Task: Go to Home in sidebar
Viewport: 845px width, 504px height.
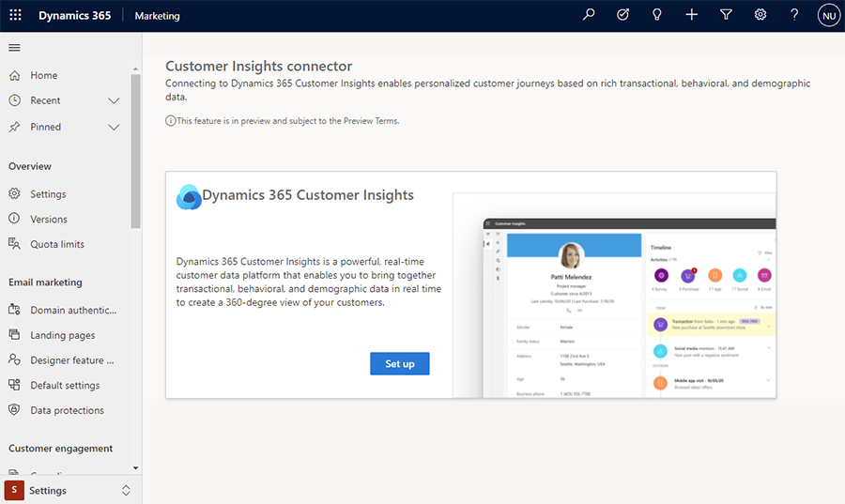Action: [x=43, y=75]
